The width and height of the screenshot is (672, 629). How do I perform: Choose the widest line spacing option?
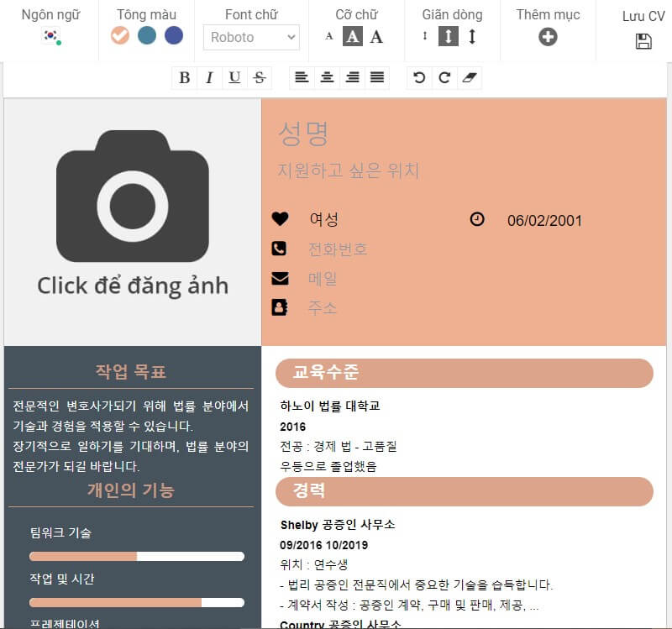472,36
